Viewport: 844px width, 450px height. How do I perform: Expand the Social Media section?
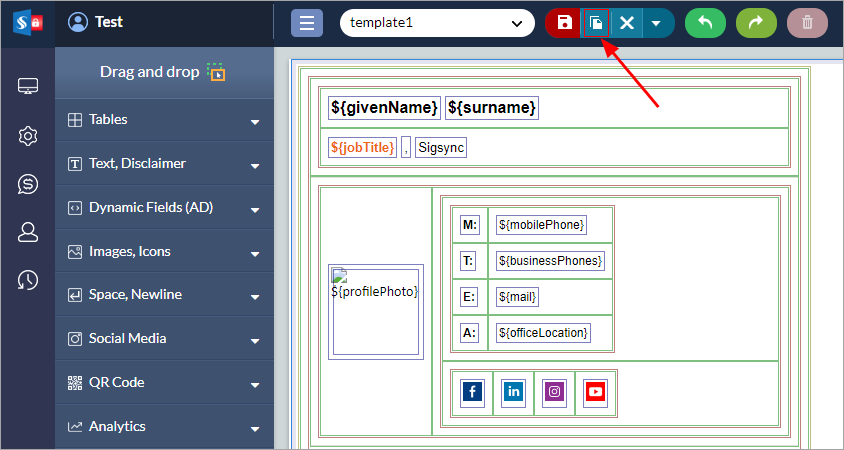pyautogui.click(x=164, y=339)
